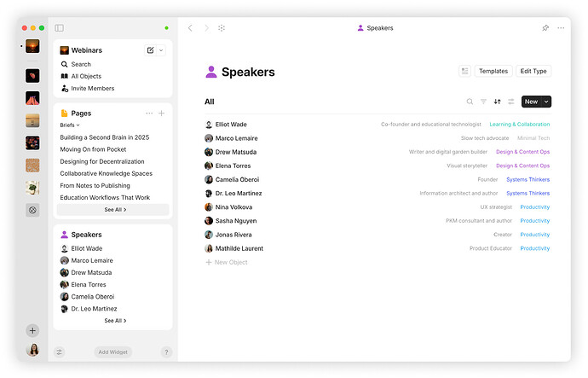Viewport: 588px width, 378px height.
Task: Click the green sync status dot
Action: (166, 28)
